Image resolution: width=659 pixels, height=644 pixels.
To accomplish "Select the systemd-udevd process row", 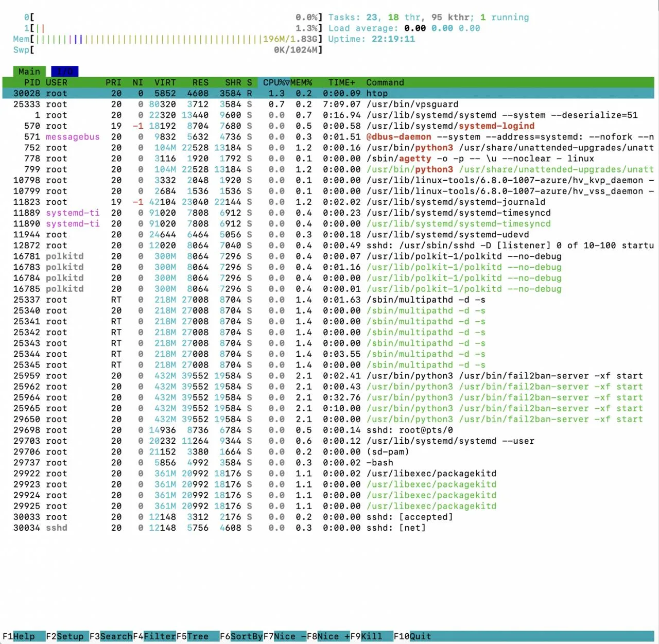I will (328, 234).
